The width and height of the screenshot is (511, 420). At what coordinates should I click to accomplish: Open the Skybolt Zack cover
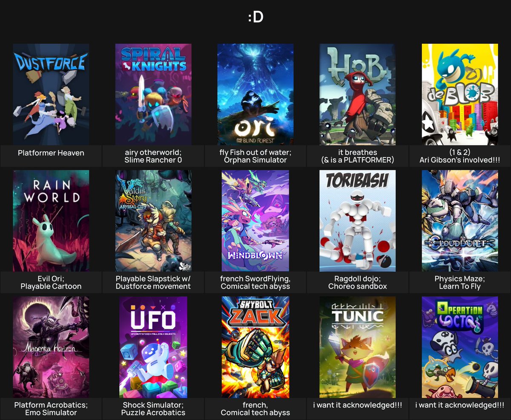[x=255, y=347]
